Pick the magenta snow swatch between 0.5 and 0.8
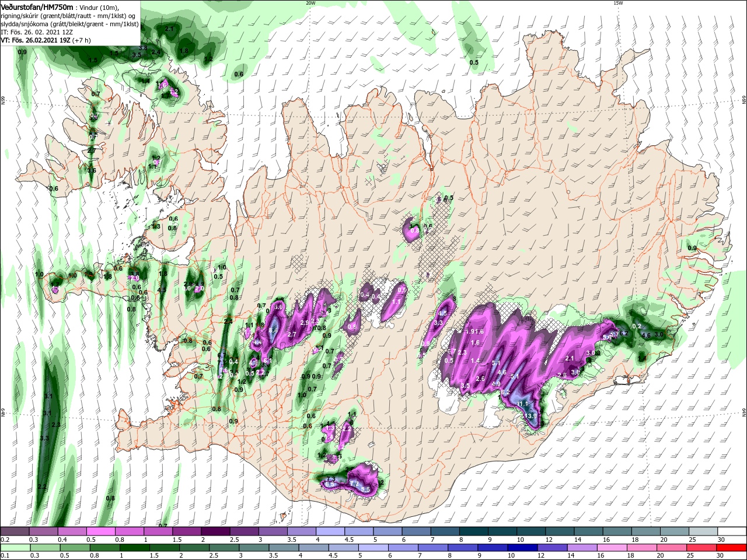The height and width of the screenshot is (560, 747). pyautogui.click(x=100, y=532)
